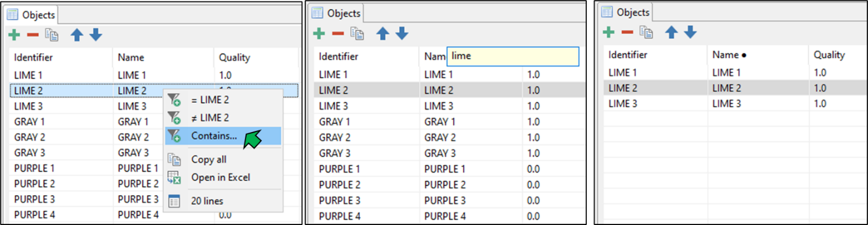Viewport: 868px width, 225px height.
Task: Select PURPLE 1 identifier cell in left panel
Action: coord(61,168)
